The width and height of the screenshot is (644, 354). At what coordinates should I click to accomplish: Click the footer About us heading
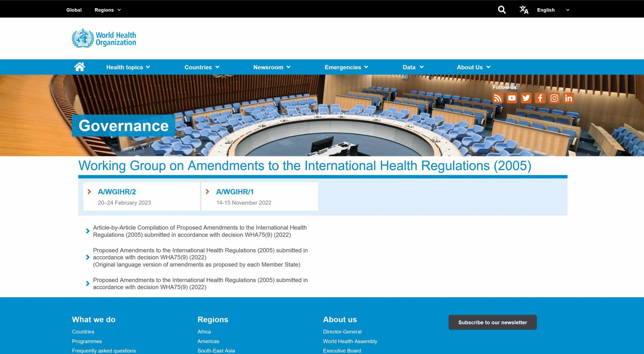[x=340, y=320]
